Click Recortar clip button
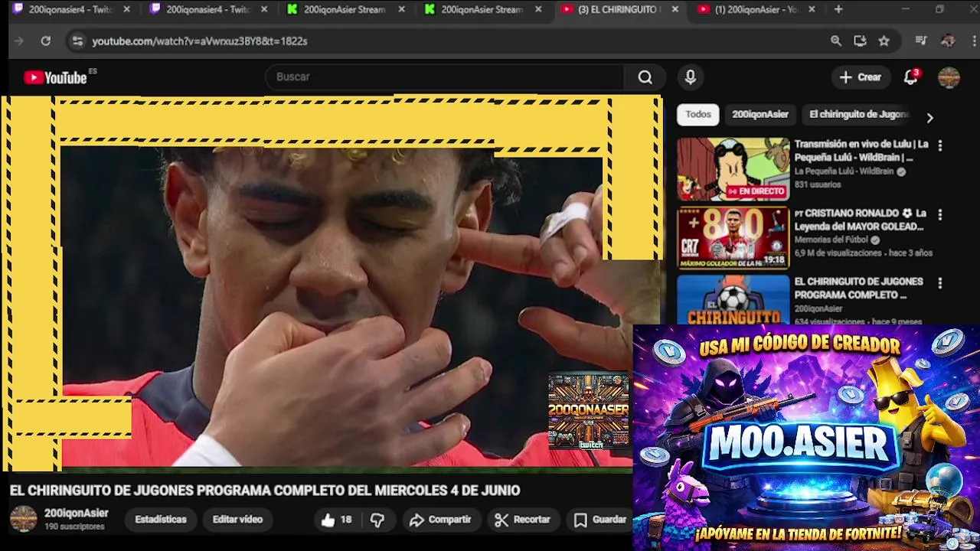Screen dimensions: 980x551 [522, 520]
